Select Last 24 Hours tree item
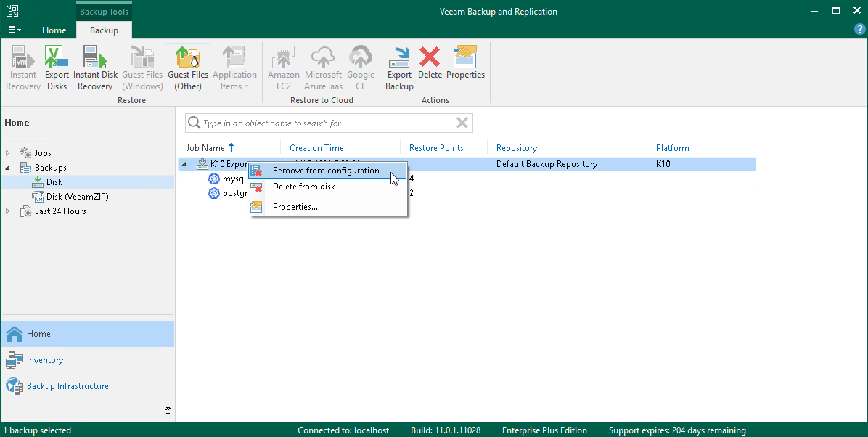This screenshot has width=868, height=437. click(x=60, y=211)
